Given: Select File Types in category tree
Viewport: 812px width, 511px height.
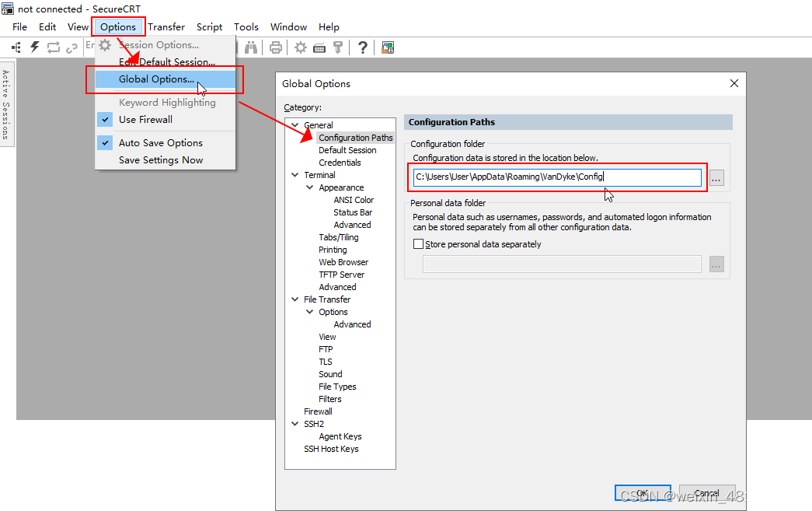Looking at the screenshot, I should point(337,386).
